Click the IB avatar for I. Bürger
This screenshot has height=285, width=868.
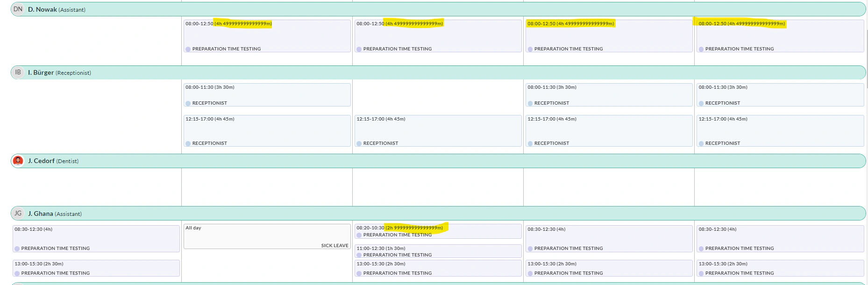tap(18, 72)
